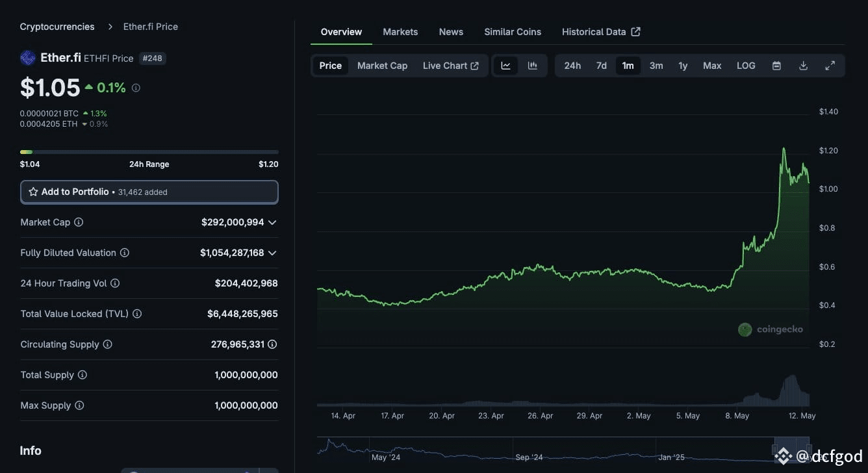Viewport: 868px width, 473px height.
Task: Open the Similar Coins tab
Action: pyautogui.click(x=513, y=32)
